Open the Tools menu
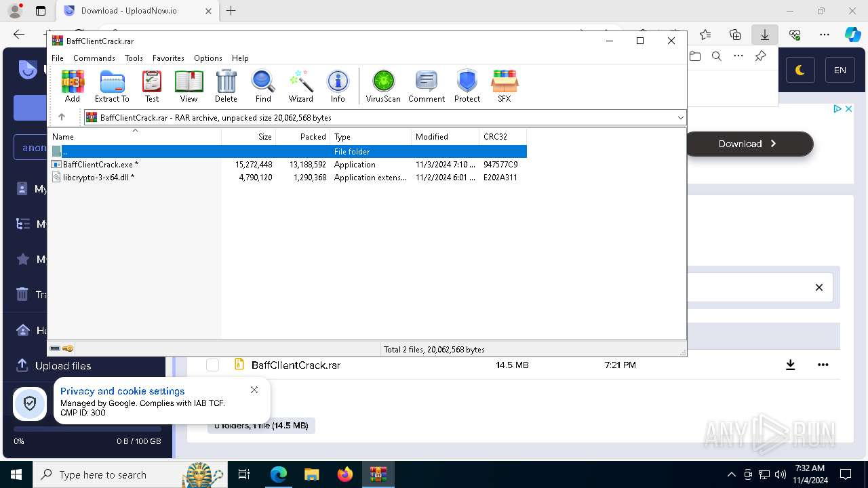The height and width of the screenshot is (488, 868). 134,58
